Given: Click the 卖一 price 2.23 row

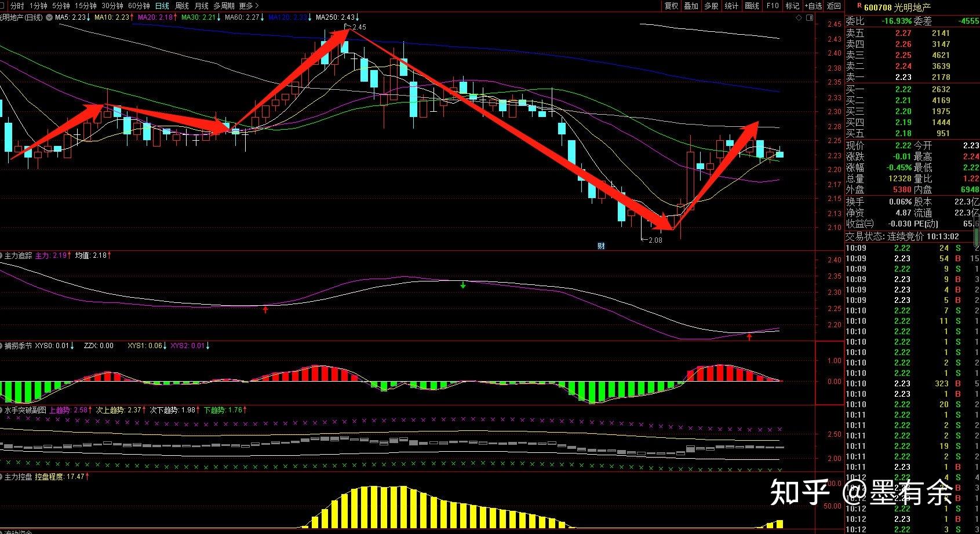Looking at the screenshot, I should pos(912,77).
